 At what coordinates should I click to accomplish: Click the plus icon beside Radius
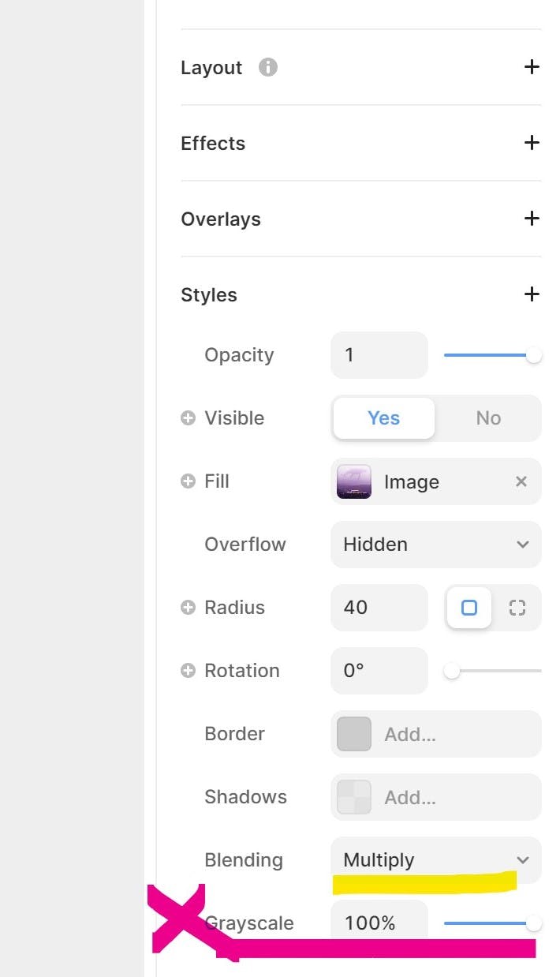point(188,608)
